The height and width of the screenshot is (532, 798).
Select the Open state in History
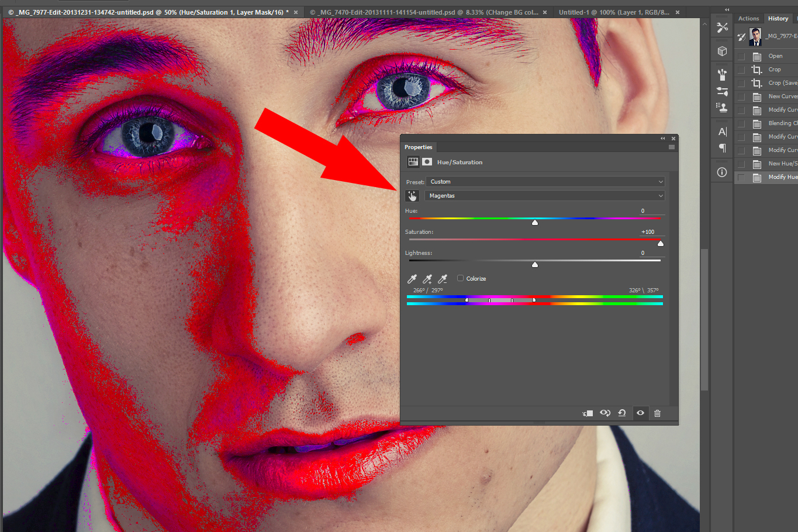[775, 56]
